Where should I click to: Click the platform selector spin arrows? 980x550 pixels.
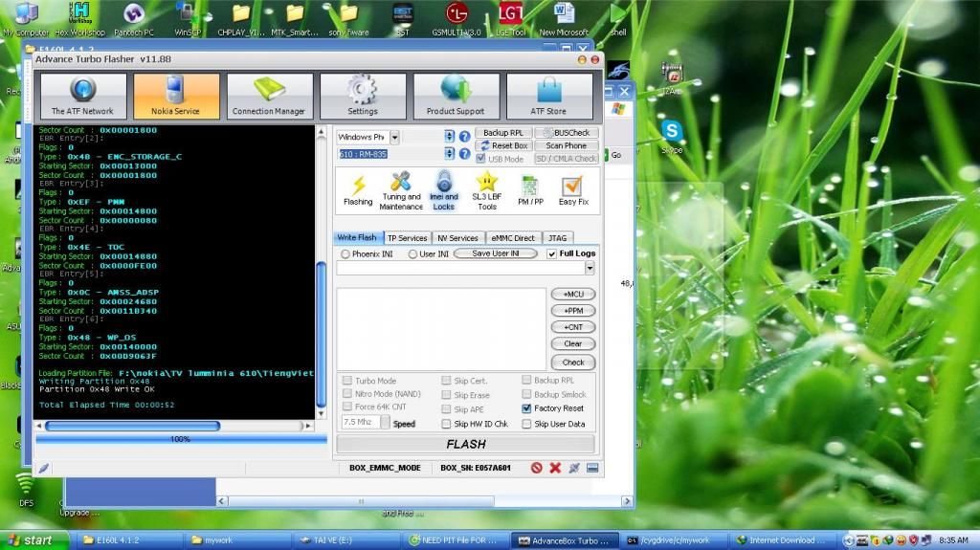tap(450, 136)
